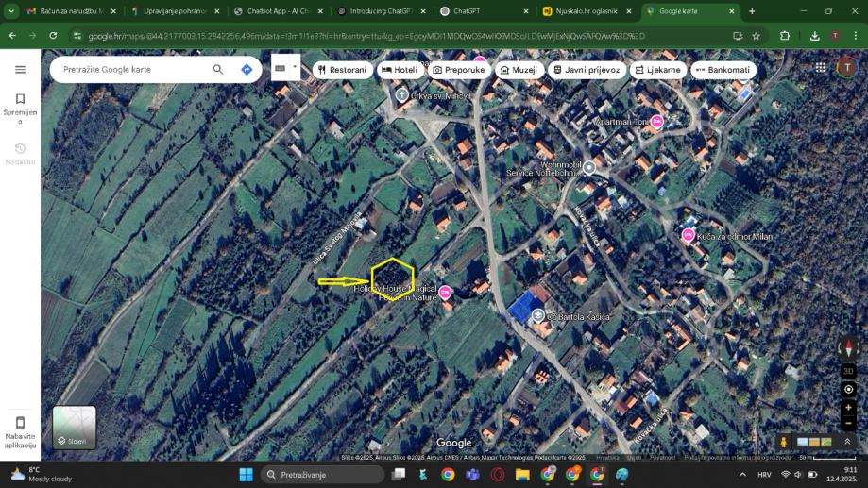Switch map type with Slojevi thumbnail

75,428
